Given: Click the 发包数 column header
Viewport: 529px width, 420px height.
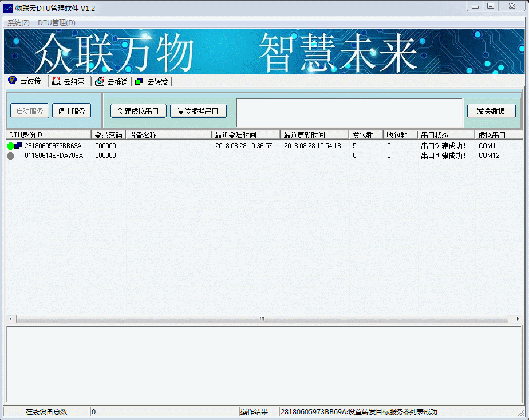Looking at the screenshot, I should click(366, 135).
